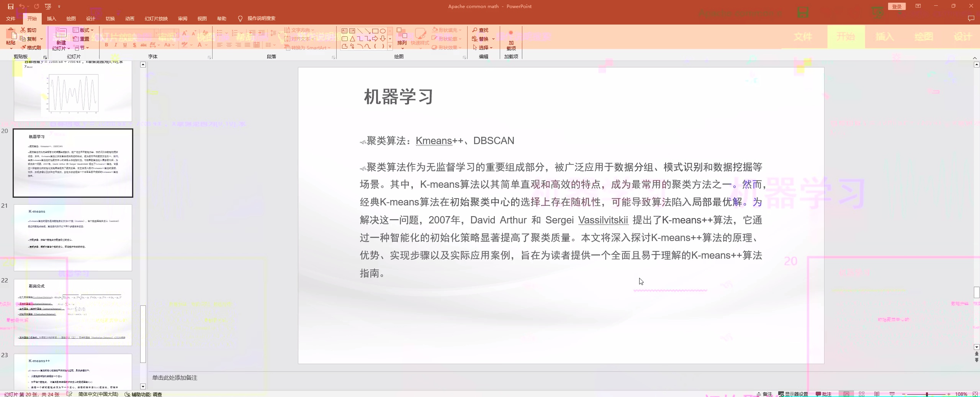The image size is (980, 397).
Task: Toggle the Notes (备注) pane in status bar
Action: click(x=764, y=394)
